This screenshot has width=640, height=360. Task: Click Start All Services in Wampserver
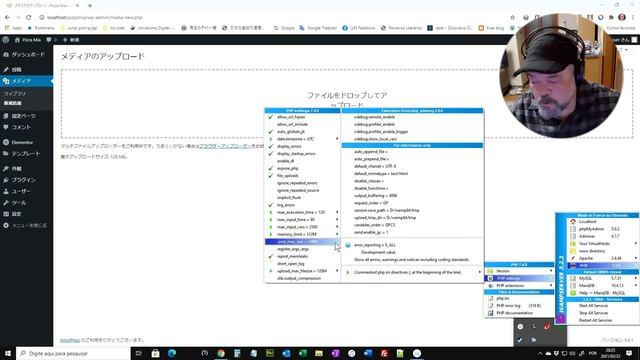coord(593,306)
